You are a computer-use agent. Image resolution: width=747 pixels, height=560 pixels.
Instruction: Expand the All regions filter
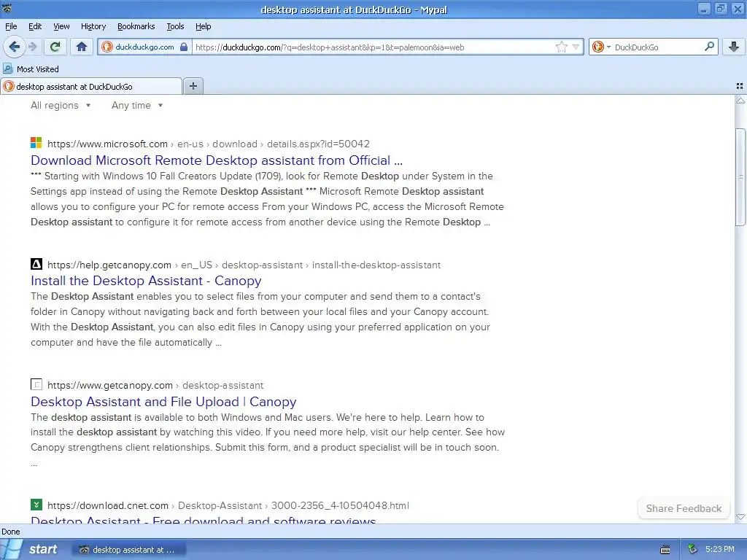[x=61, y=105]
